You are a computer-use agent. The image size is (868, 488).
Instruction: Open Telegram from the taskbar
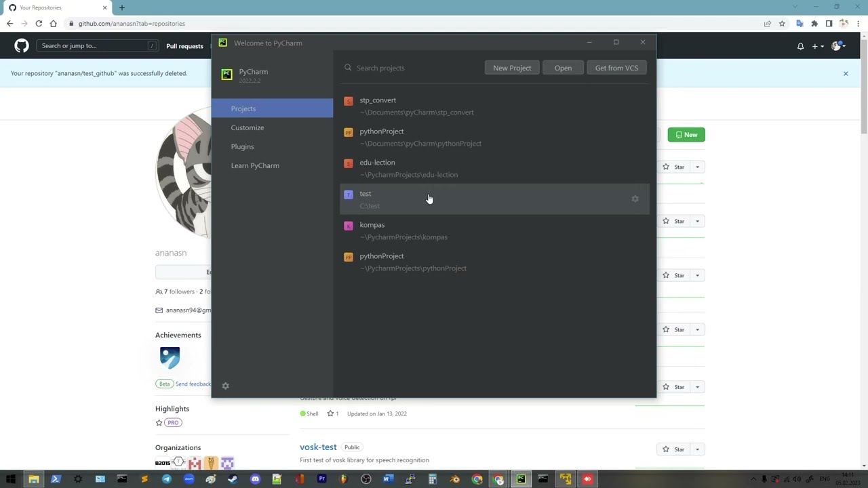point(166,479)
